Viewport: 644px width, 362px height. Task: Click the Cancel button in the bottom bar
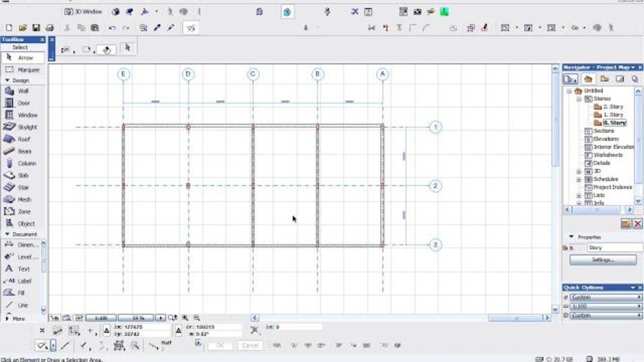pyautogui.click(x=250, y=345)
